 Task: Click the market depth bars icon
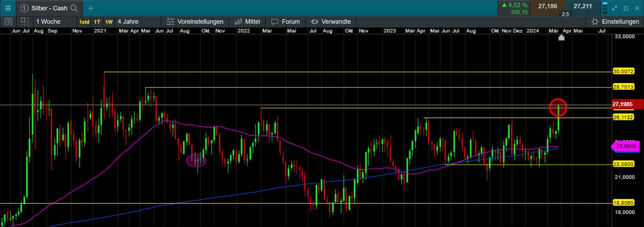coord(605,8)
